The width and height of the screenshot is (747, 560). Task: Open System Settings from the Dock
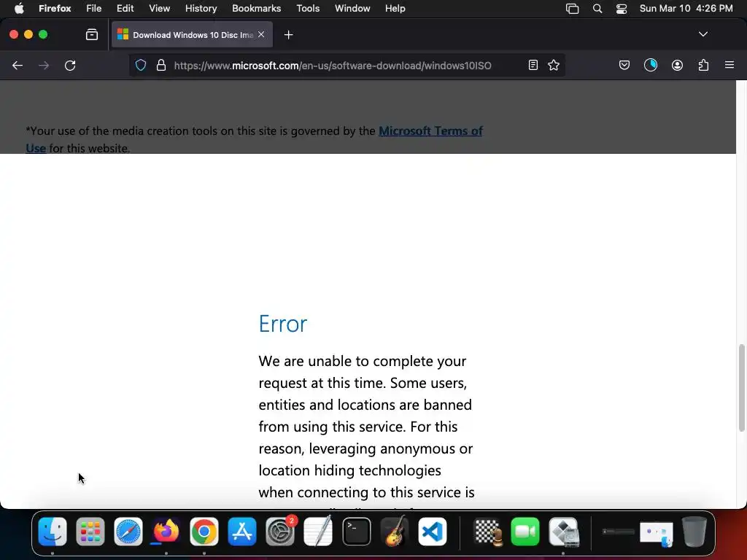pyautogui.click(x=280, y=532)
